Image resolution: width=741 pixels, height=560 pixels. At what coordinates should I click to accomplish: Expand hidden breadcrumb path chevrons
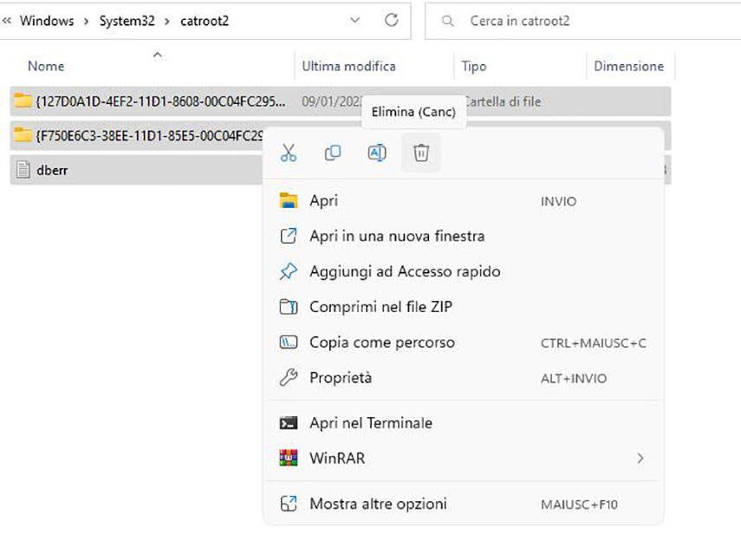tap(7, 21)
